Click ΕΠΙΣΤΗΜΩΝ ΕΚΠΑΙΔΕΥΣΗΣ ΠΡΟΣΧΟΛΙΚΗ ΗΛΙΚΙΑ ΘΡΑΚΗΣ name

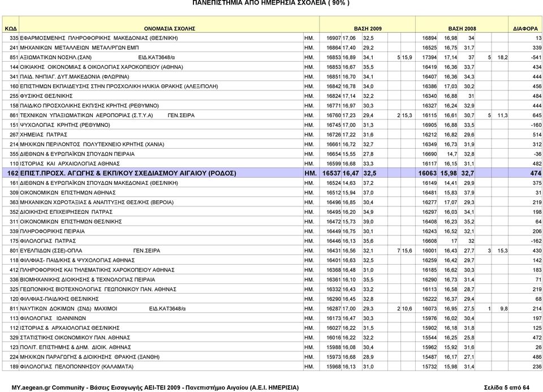coord(119,87)
